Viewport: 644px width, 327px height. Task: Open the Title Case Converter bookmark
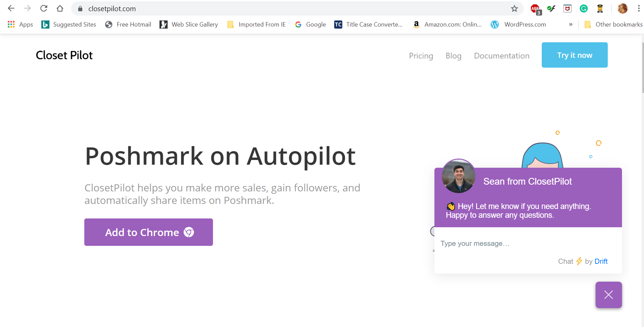[x=368, y=24]
